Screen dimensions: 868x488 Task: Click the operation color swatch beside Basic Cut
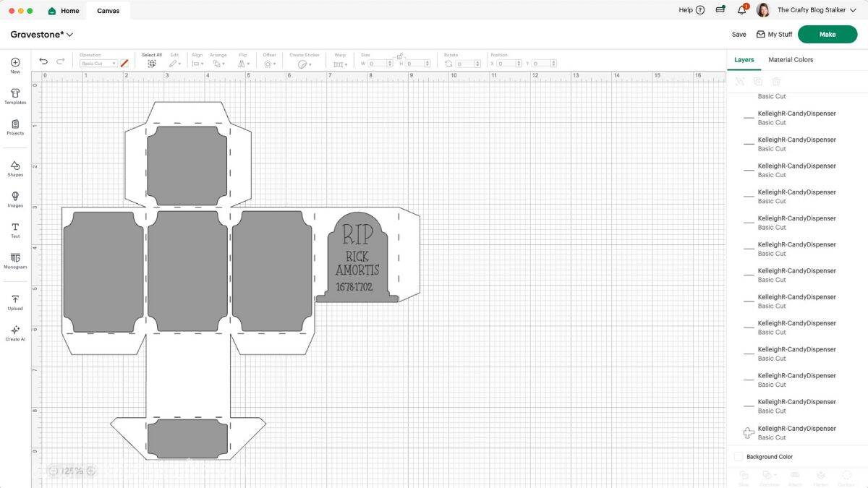[x=124, y=64]
